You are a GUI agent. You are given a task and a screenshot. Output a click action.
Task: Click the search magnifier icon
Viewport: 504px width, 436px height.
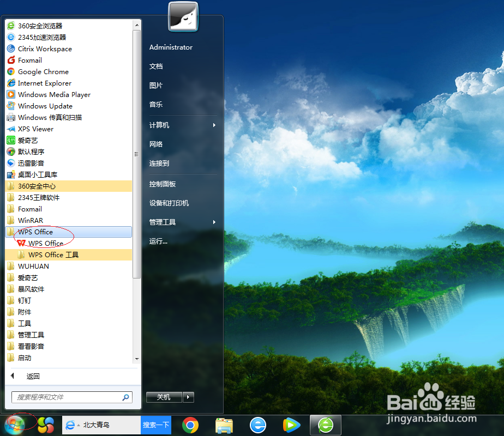[125, 397]
